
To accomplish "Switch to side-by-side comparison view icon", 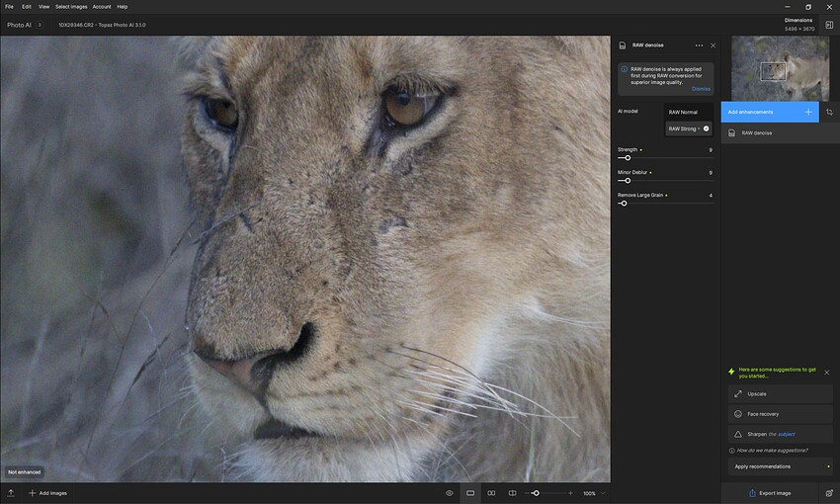I will pos(491,493).
